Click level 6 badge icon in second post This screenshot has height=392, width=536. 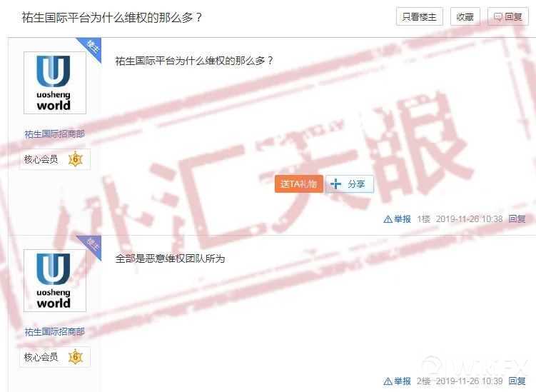(x=76, y=357)
